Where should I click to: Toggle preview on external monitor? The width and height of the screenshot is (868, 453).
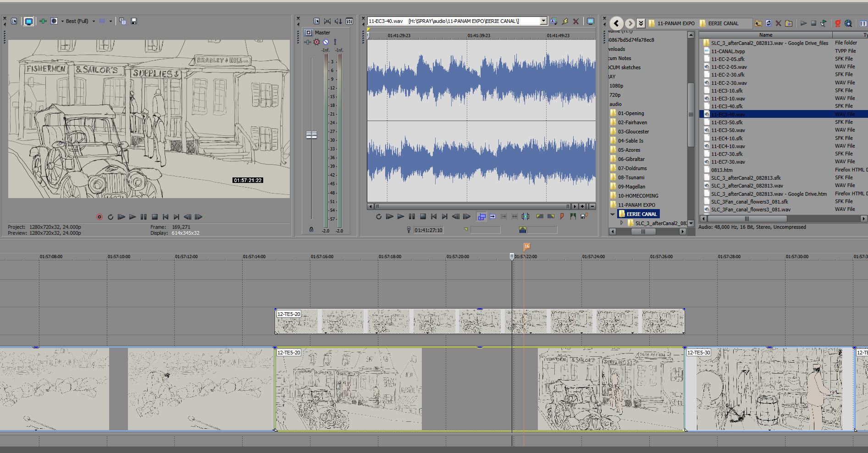29,21
